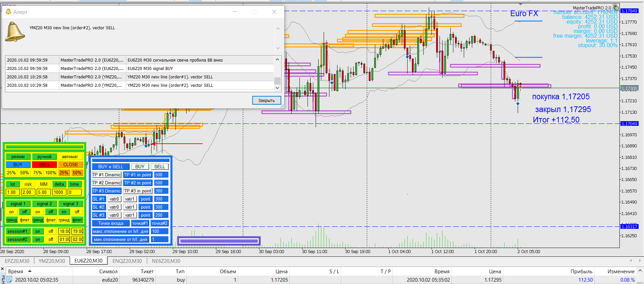Click vatr1 in the SL #2 row
644x284 pixels.
[130, 207]
